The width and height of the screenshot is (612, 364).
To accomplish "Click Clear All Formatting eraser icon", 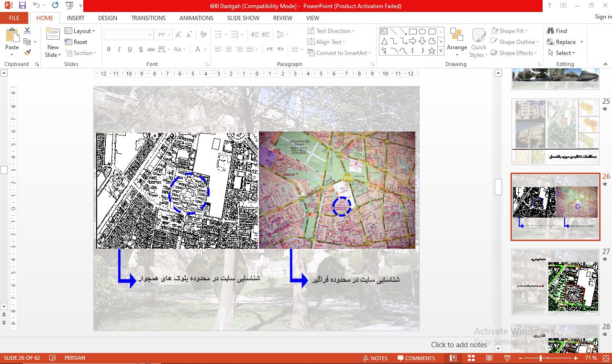I will coord(203,35).
